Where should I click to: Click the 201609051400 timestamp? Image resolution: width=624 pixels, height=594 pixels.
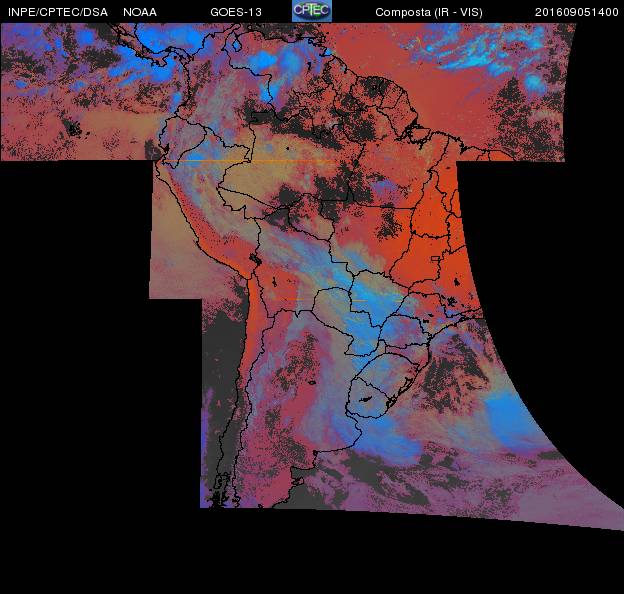[x=576, y=12]
